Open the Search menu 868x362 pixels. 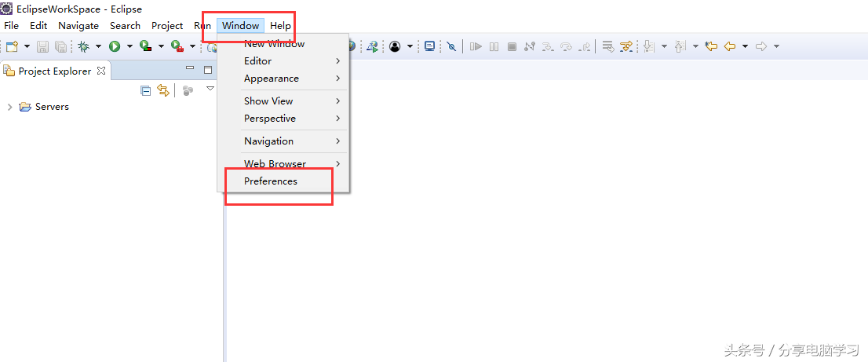click(125, 25)
